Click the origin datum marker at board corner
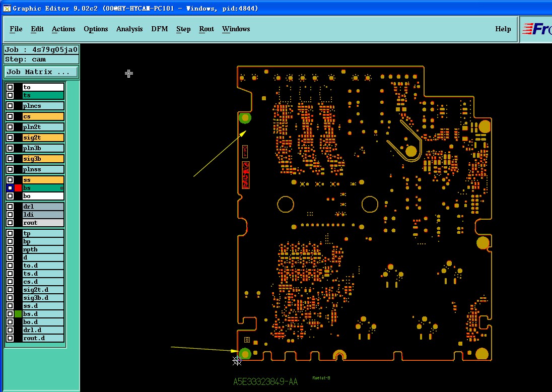552x392 pixels. [x=237, y=360]
